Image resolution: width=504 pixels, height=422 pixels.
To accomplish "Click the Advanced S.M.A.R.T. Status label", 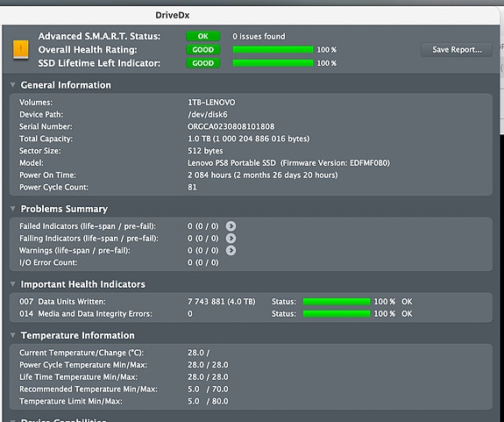I will pos(99,36).
